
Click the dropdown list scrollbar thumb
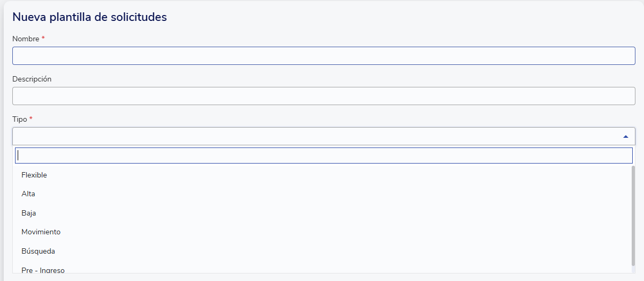[633, 215]
